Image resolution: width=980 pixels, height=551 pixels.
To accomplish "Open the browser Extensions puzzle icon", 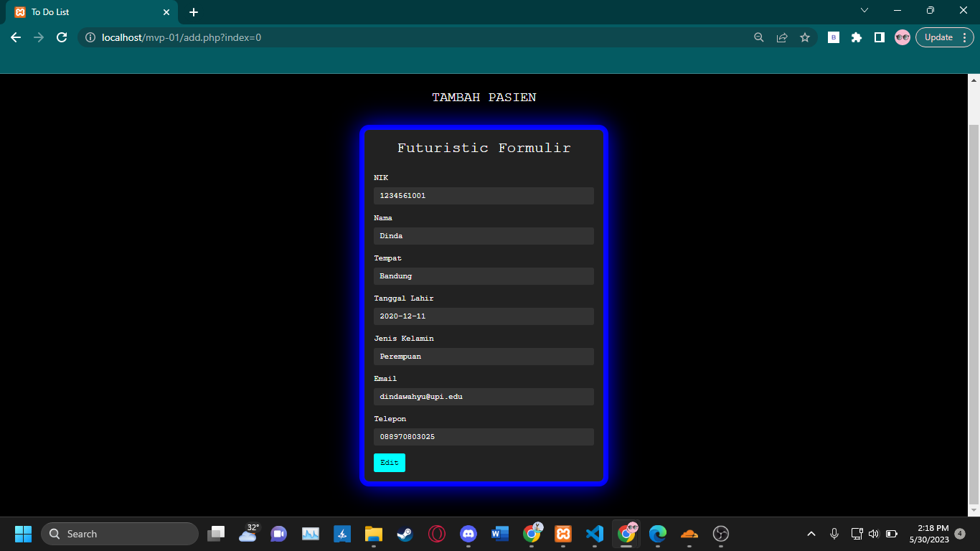I will point(857,37).
